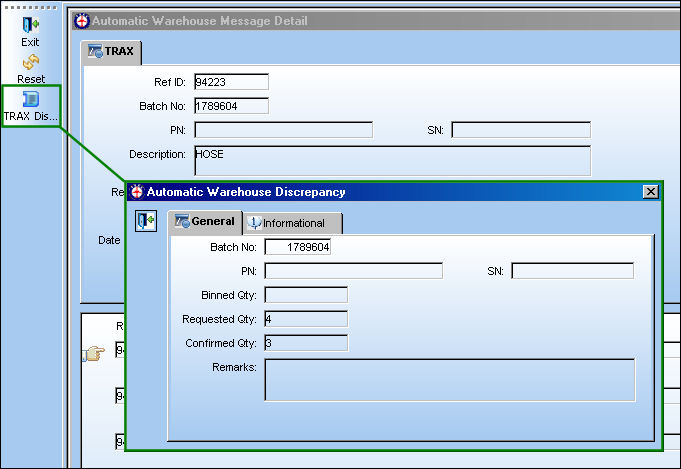Click the Remarks text area
681x469 pixels.
450,380
